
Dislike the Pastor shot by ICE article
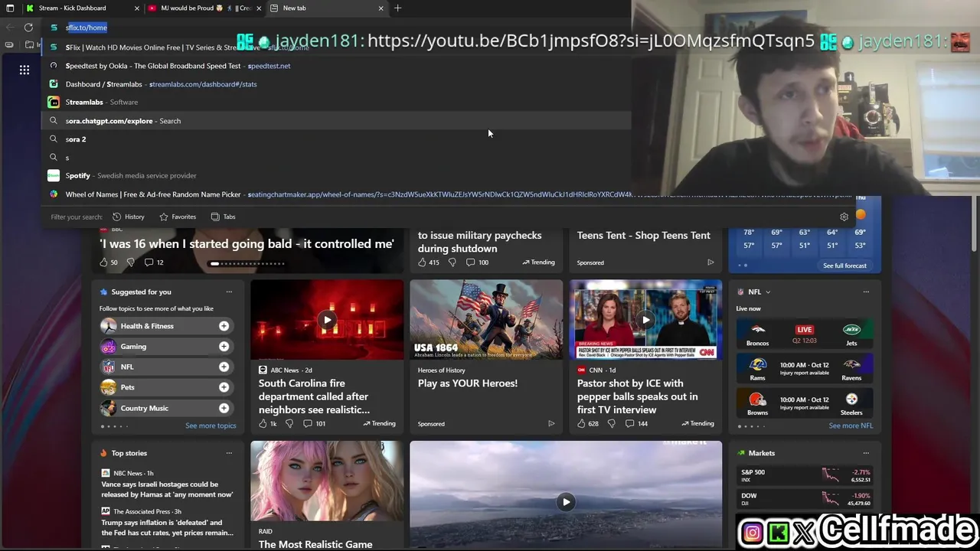[611, 423]
